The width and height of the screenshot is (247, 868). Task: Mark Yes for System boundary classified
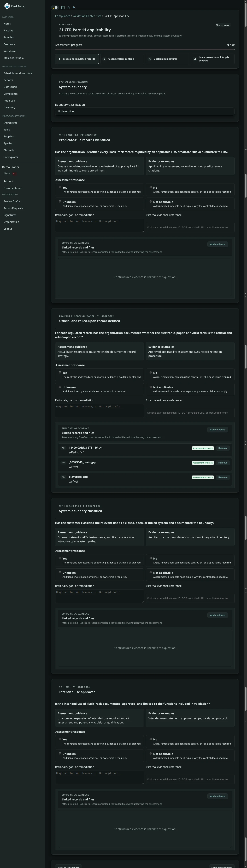[60, 558]
